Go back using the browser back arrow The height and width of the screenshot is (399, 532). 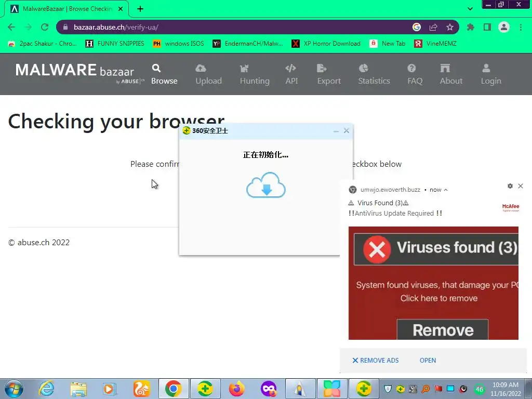pyautogui.click(x=11, y=27)
